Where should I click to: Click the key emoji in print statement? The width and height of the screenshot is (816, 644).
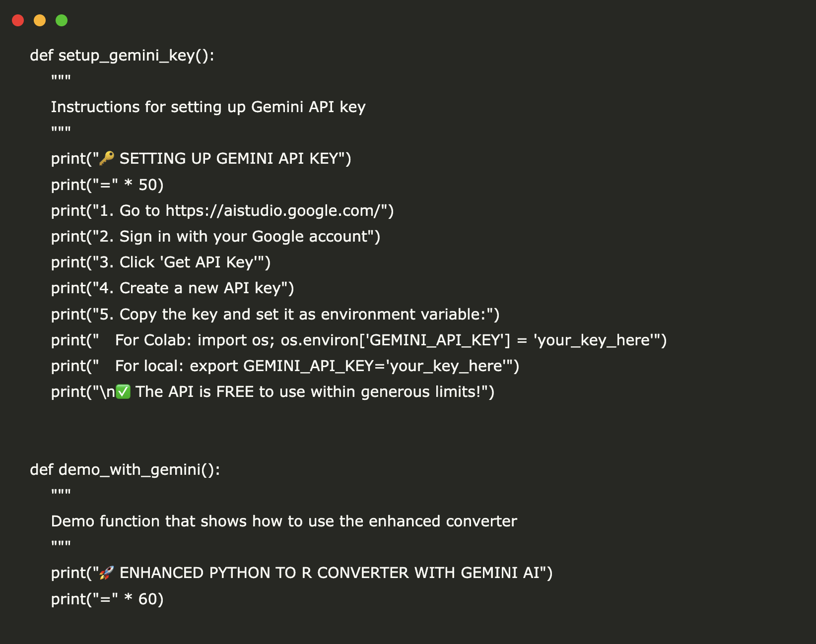tap(107, 158)
